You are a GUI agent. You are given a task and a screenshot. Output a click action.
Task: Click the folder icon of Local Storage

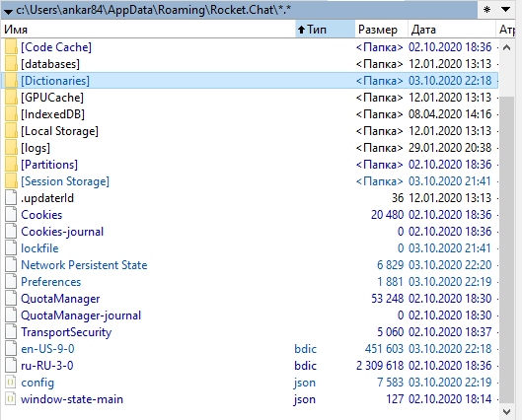pos(11,131)
